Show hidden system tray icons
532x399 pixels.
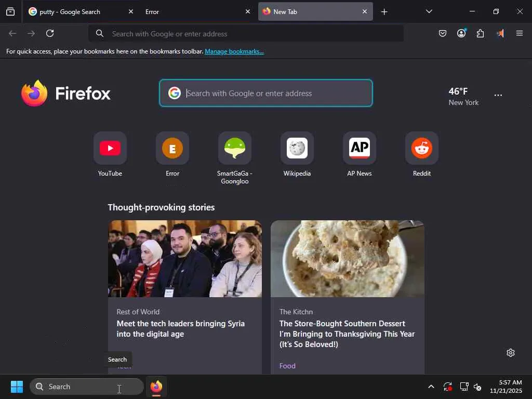pyautogui.click(x=431, y=387)
